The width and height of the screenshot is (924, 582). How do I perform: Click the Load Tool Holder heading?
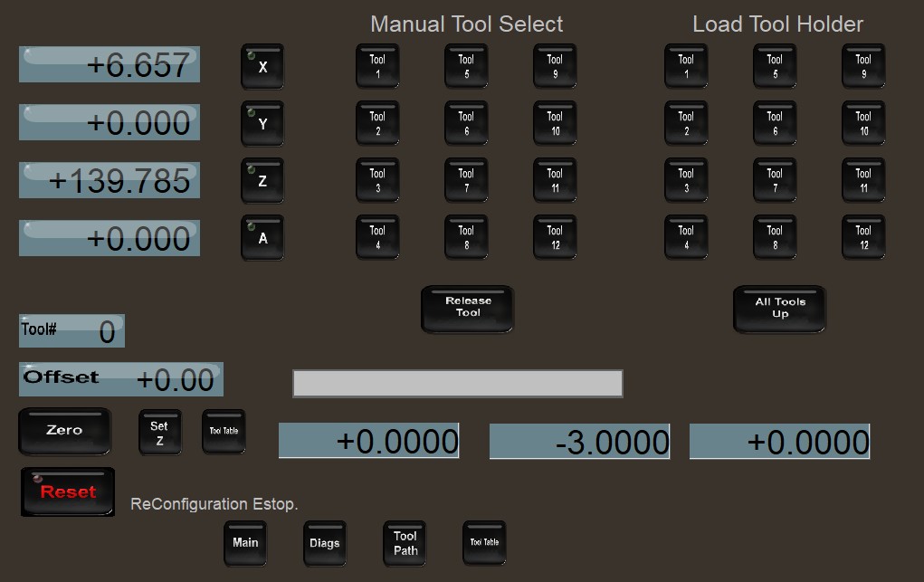coord(778,24)
